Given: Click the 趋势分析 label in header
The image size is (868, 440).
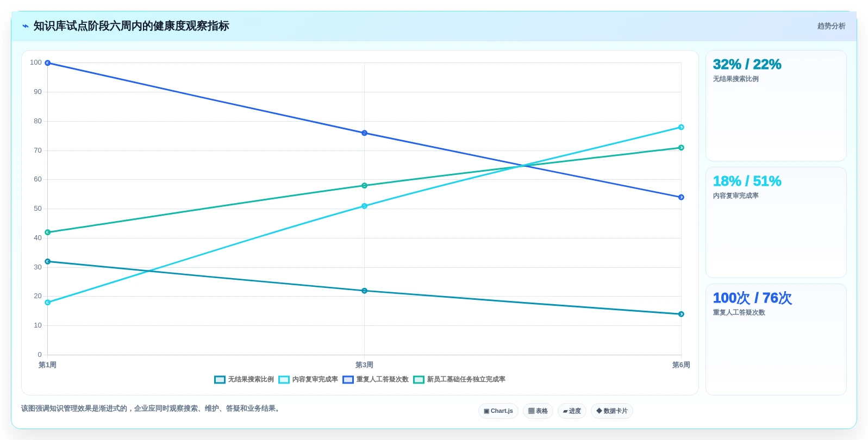Looking at the screenshot, I should 831,26.
